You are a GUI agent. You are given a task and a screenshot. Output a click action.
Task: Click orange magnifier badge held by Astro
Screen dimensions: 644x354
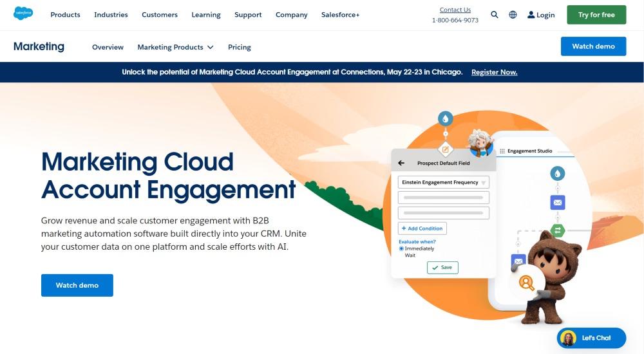527,282
